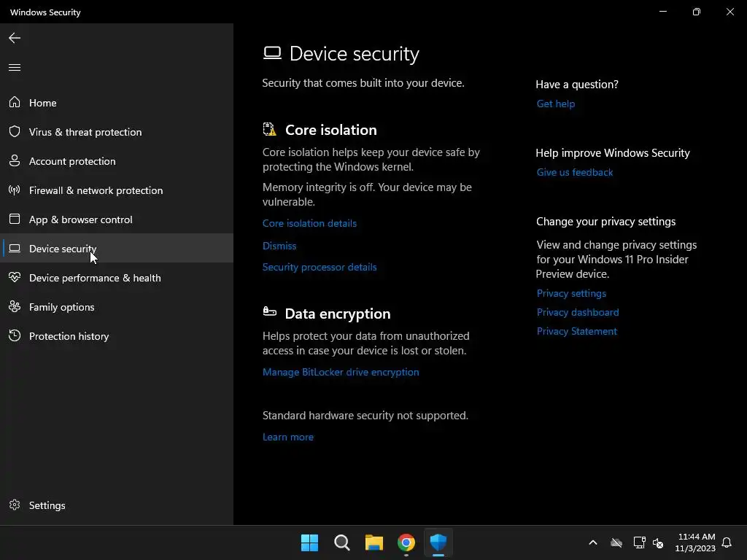Click the Virus & threat protection shield icon
Screen dimensions: 747x560
tap(15, 131)
